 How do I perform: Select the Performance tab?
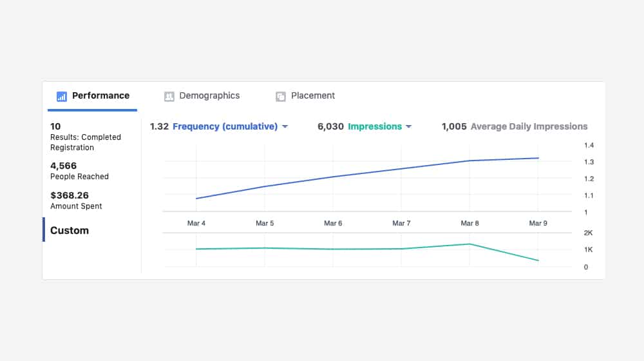(x=100, y=95)
